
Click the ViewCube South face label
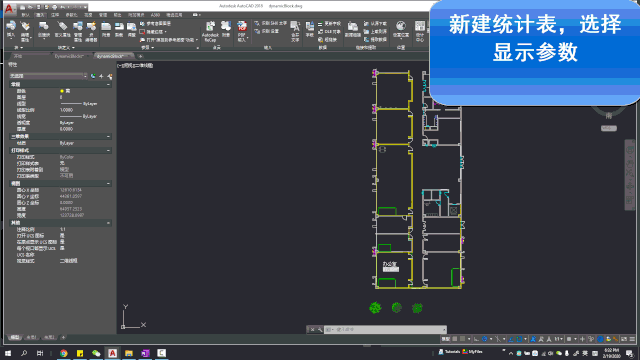(609, 116)
